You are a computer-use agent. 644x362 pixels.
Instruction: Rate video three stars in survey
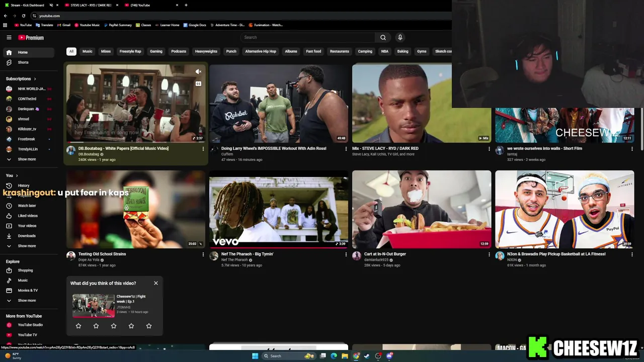click(114, 326)
